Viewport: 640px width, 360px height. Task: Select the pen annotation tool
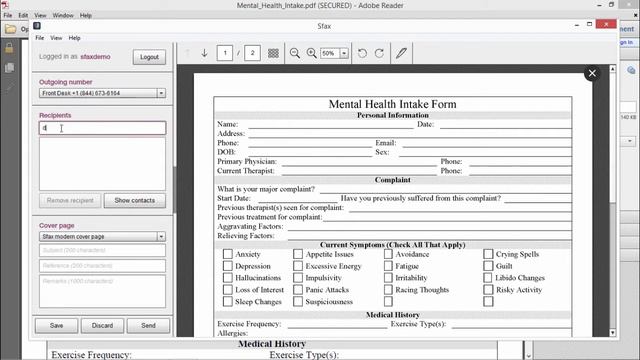pos(401,53)
